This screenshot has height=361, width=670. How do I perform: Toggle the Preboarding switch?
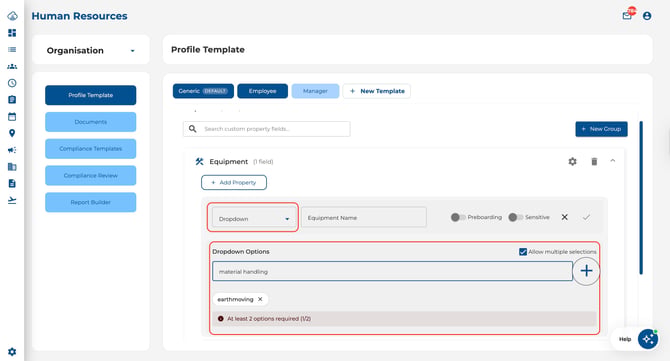(458, 217)
